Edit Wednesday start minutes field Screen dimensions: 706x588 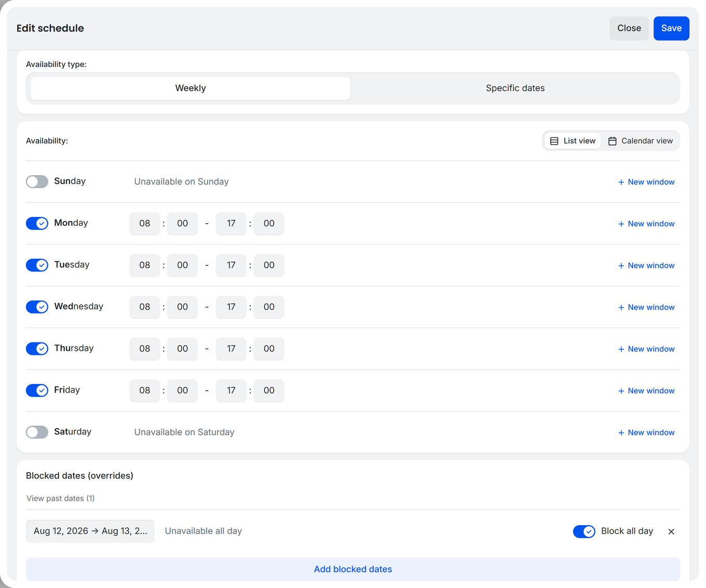[x=182, y=307]
